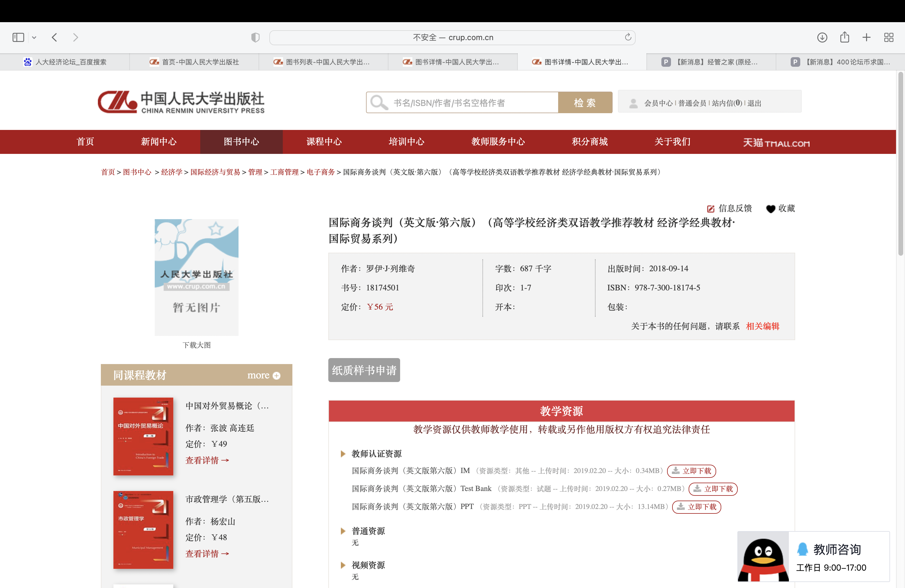This screenshot has width=905, height=588.
Task: Click the privacy shield icon
Action: (255, 37)
